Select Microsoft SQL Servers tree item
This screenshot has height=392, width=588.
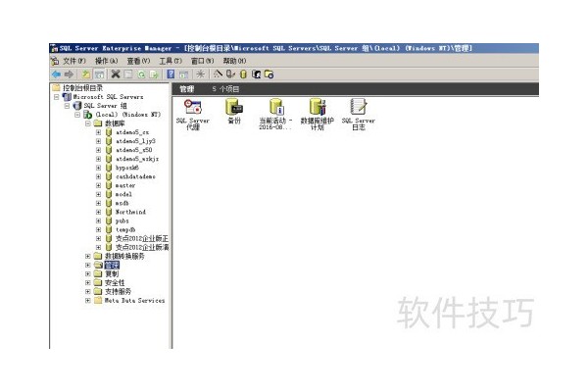point(108,97)
